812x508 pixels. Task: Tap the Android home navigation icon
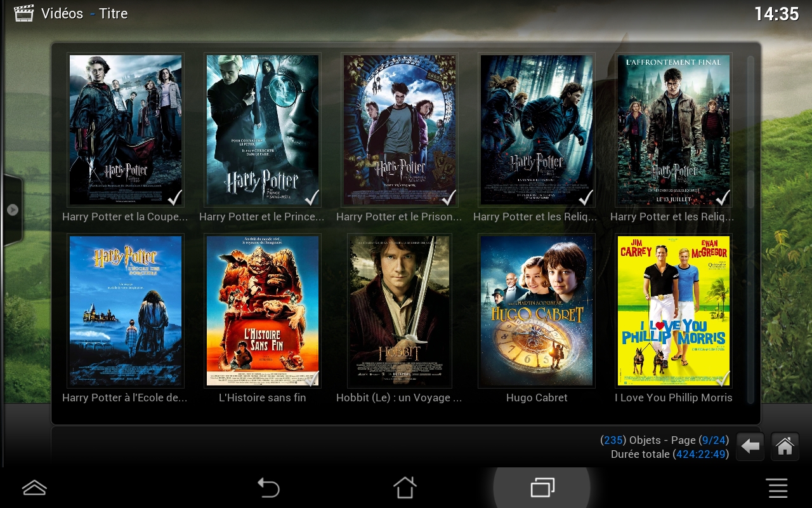click(x=405, y=488)
